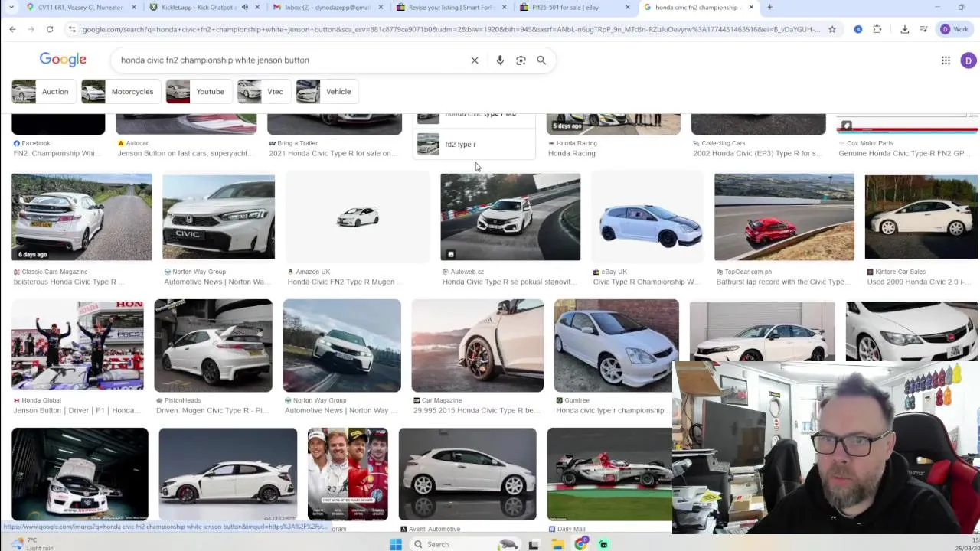Image resolution: width=980 pixels, height=551 pixels.
Task: Click the Google search query field
Action: 291,60
